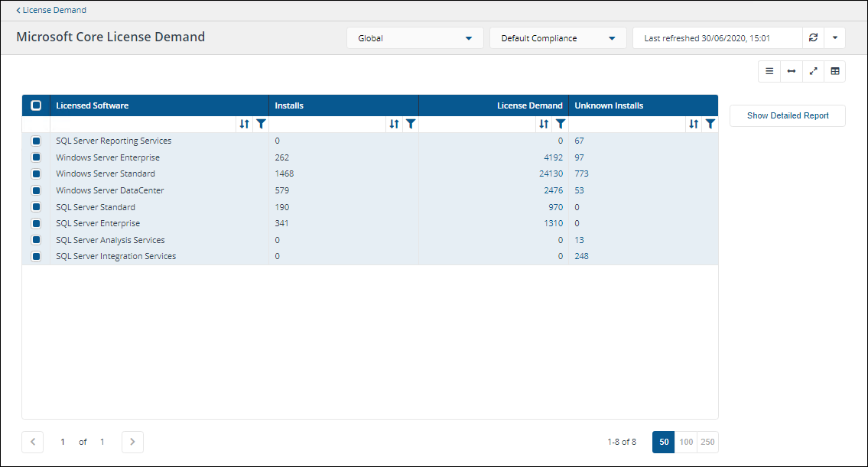Click the expand to fullscreen icon
The image size is (868, 467).
[813, 71]
